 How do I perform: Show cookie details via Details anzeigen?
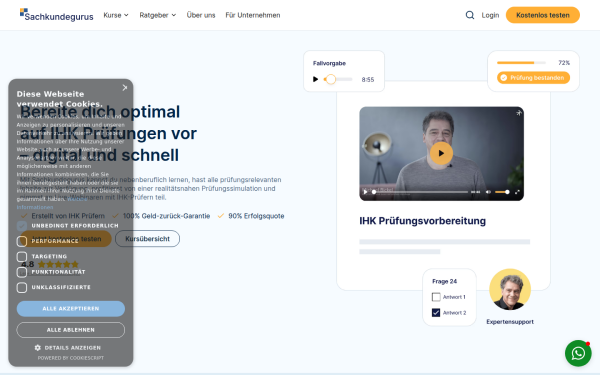(73, 347)
